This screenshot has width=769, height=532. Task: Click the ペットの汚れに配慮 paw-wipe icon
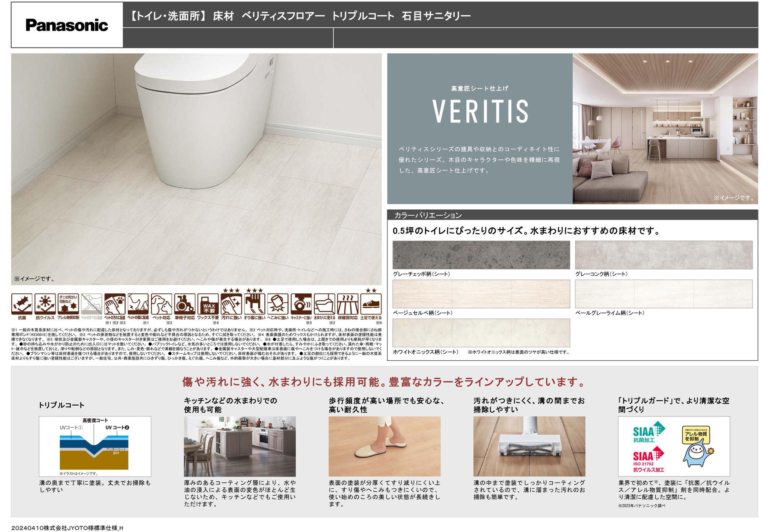(x=115, y=304)
